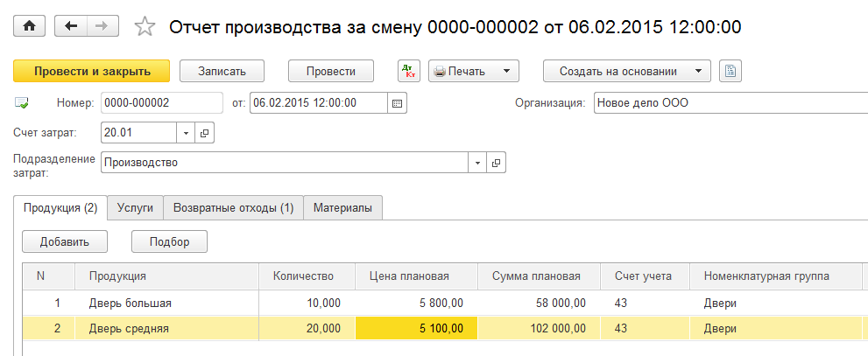Click the Home icon button
The image size is (868, 356).
coord(29,26)
